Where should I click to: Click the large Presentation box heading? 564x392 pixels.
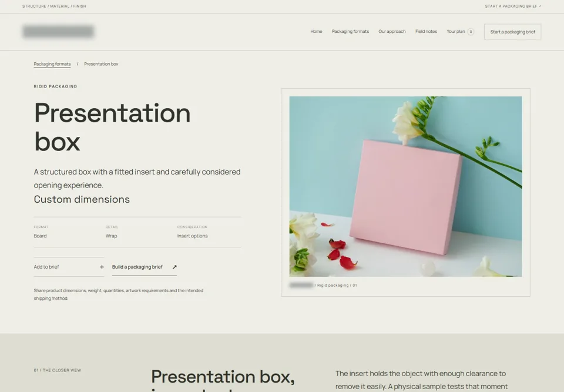112,127
